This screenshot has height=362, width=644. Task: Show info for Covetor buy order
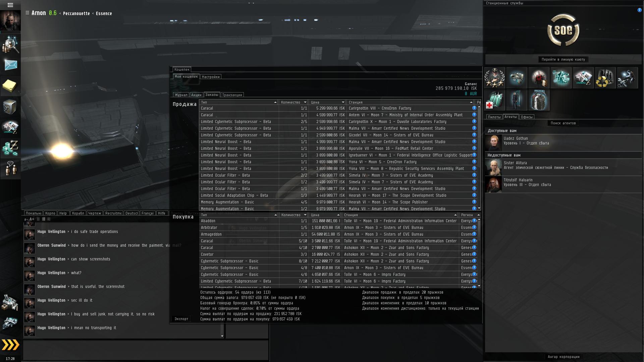474,254
